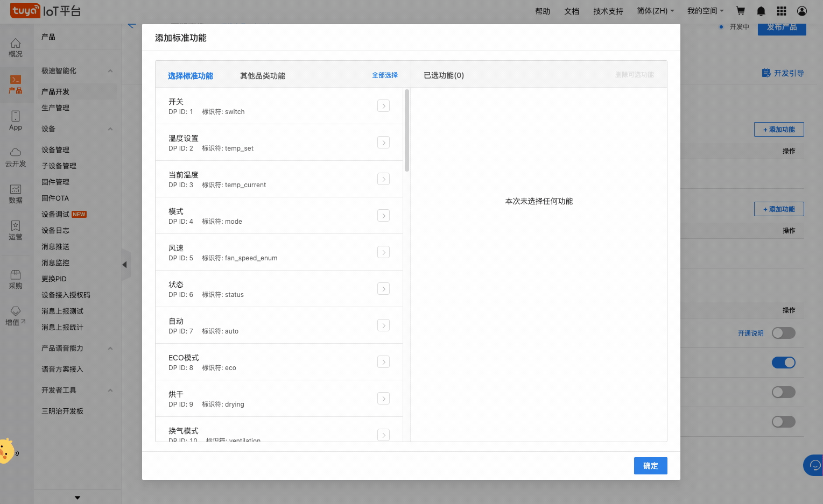Viewport: 823px width, 504px height.
Task: Confirm the dialog with the 确定 button
Action: coord(650,466)
